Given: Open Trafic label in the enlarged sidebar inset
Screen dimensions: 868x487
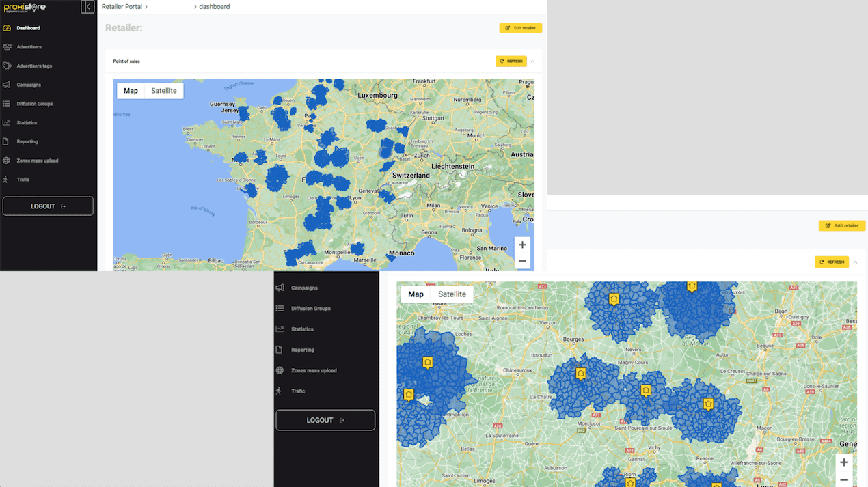Looking at the screenshot, I should [298, 391].
